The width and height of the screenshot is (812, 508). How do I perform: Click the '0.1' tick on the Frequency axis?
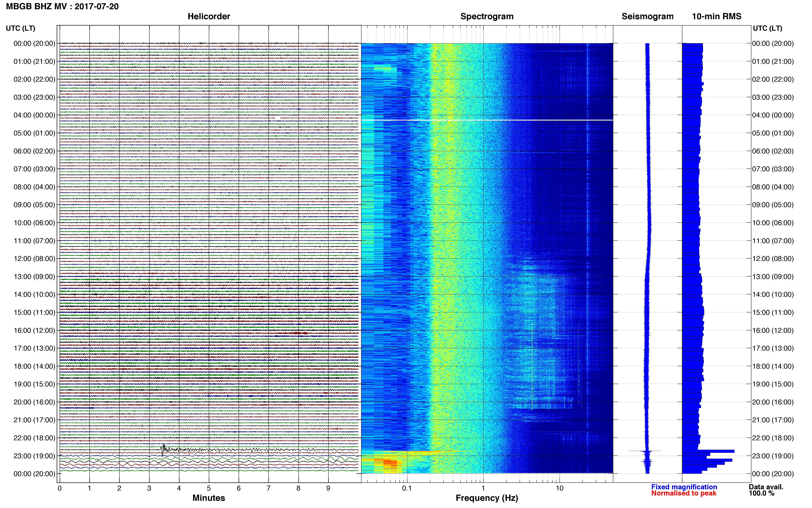407,488
